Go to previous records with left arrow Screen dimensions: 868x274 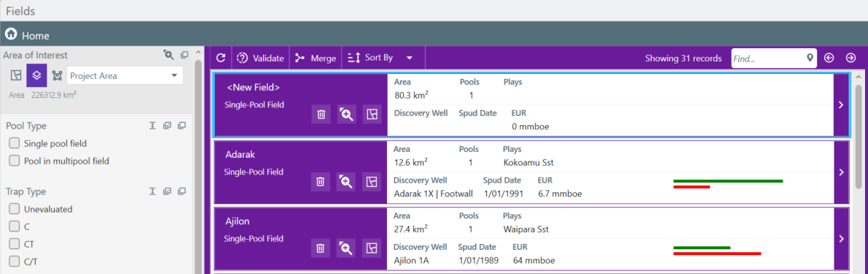829,58
